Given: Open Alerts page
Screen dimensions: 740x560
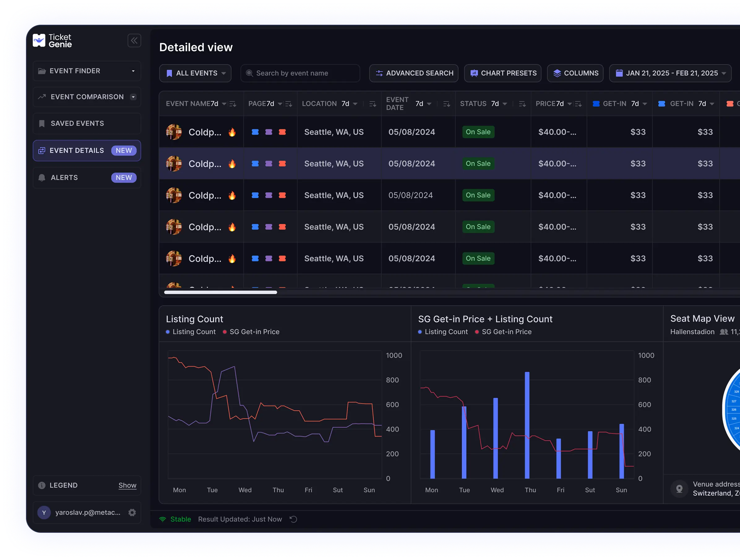Looking at the screenshot, I should pos(87,178).
